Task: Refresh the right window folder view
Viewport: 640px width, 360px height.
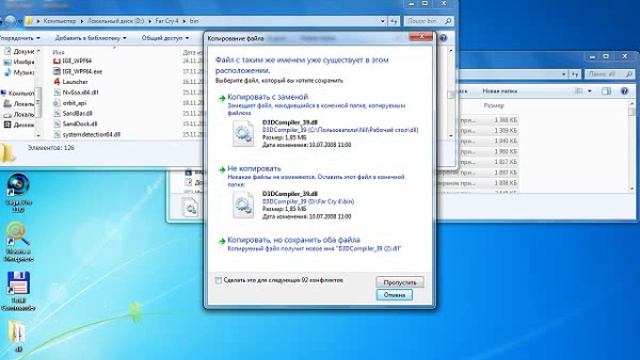Action: point(575,74)
